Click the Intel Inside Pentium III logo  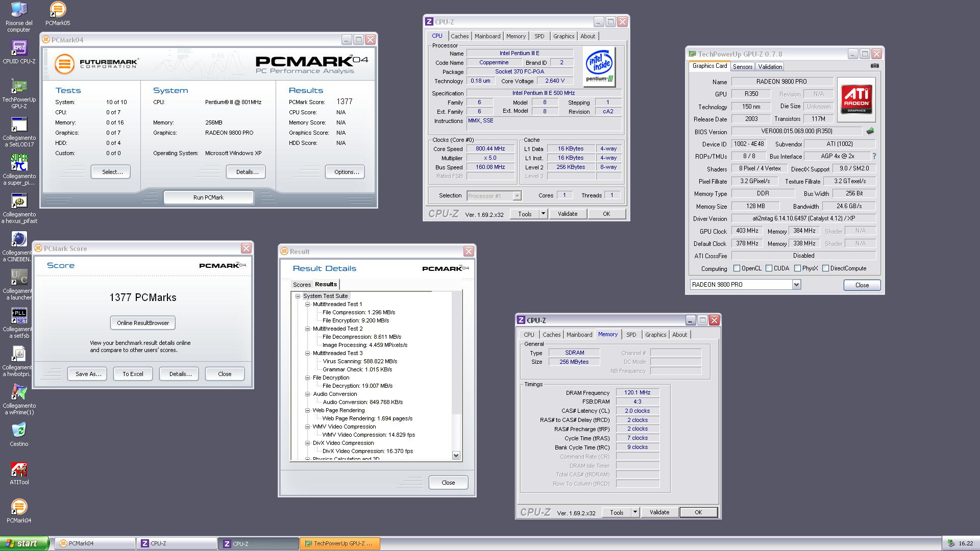599,66
